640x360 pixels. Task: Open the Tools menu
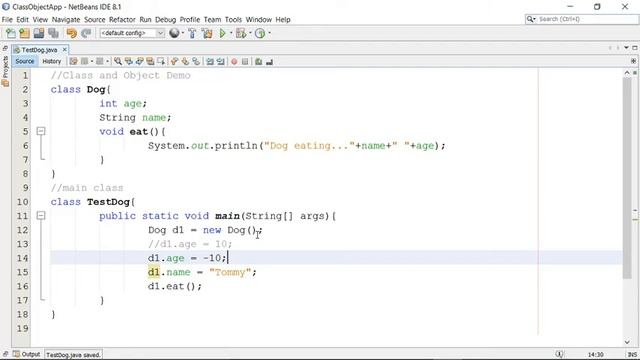click(233, 20)
